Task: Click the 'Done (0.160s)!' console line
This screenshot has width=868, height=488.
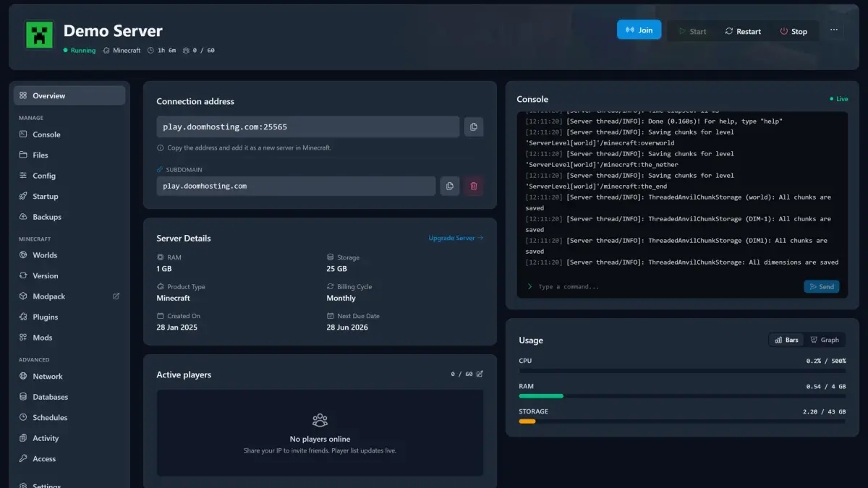Action: 654,121
